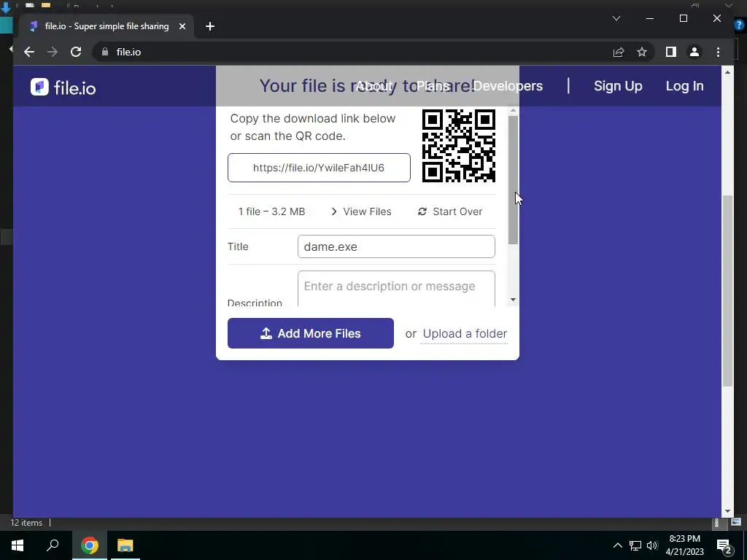Show hidden system tray icons
Viewport: 747px width, 560px height.
click(617, 545)
